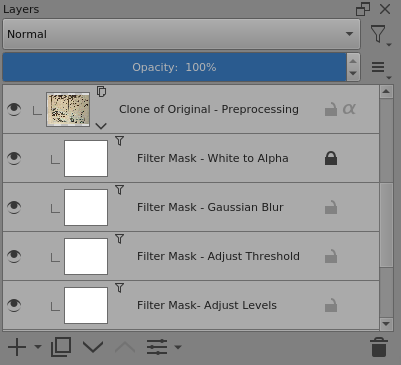Viewport: 401px width, 365px height.
Task: Click the Gaussian Blur filter funnel icon
Action: [119, 190]
